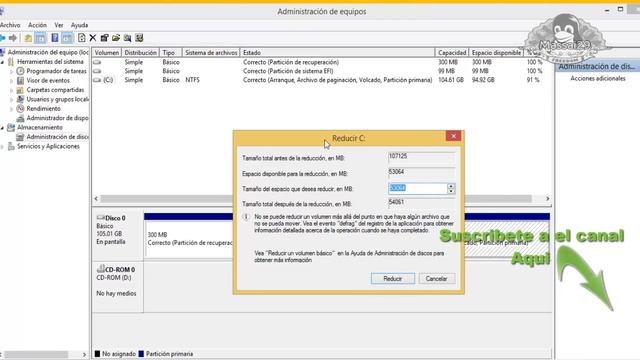Click the Disco 0 disk icon

[x=100, y=218]
